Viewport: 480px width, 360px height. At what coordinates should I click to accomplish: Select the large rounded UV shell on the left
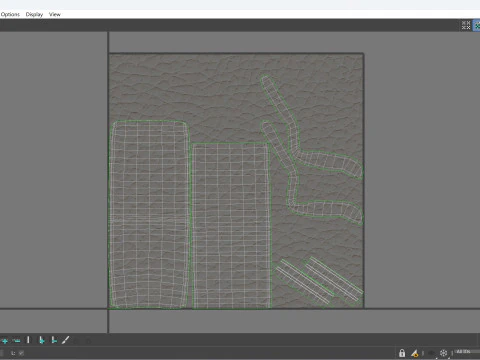point(149,214)
